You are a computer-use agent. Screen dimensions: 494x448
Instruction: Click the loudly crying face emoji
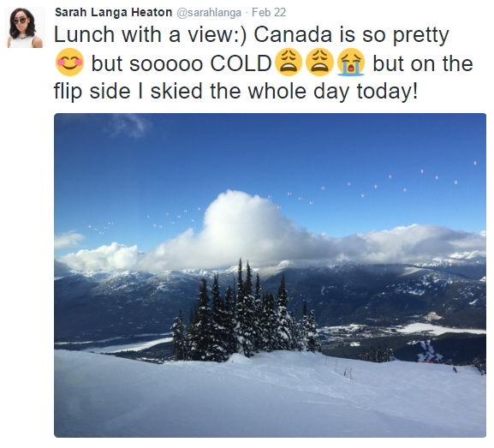point(351,63)
